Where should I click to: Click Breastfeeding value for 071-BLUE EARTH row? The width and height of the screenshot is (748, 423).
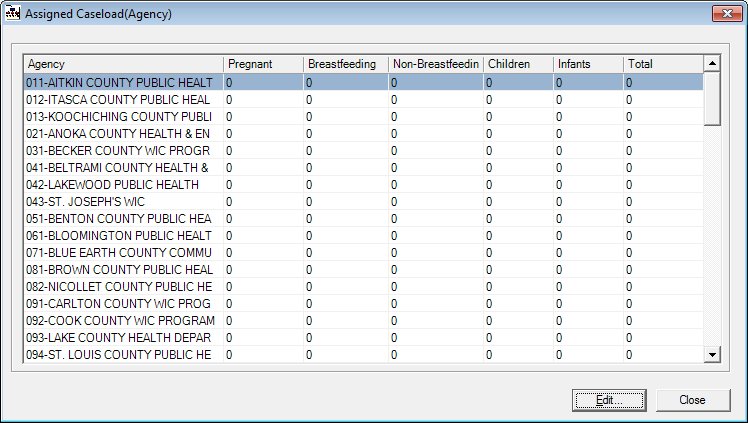tap(309, 253)
